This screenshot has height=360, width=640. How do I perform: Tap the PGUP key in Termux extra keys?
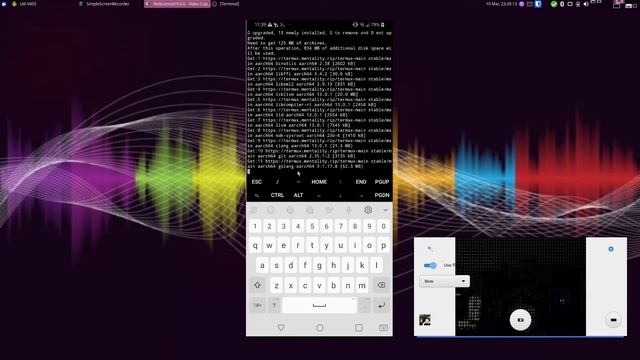(382, 182)
